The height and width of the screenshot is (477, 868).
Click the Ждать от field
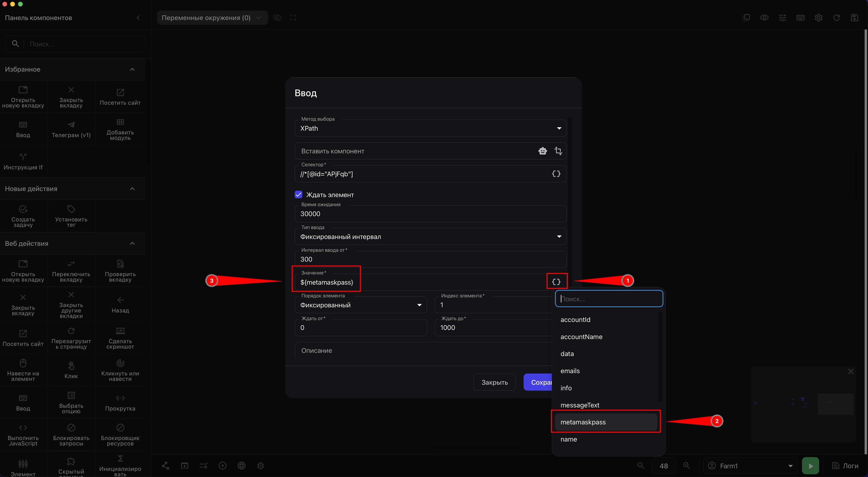click(x=361, y=328)
